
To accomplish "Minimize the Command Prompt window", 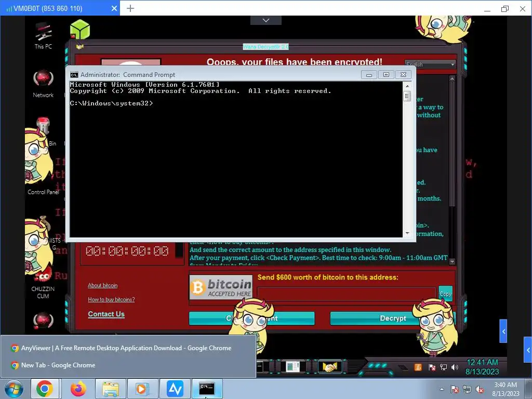I will click(369, 75).
